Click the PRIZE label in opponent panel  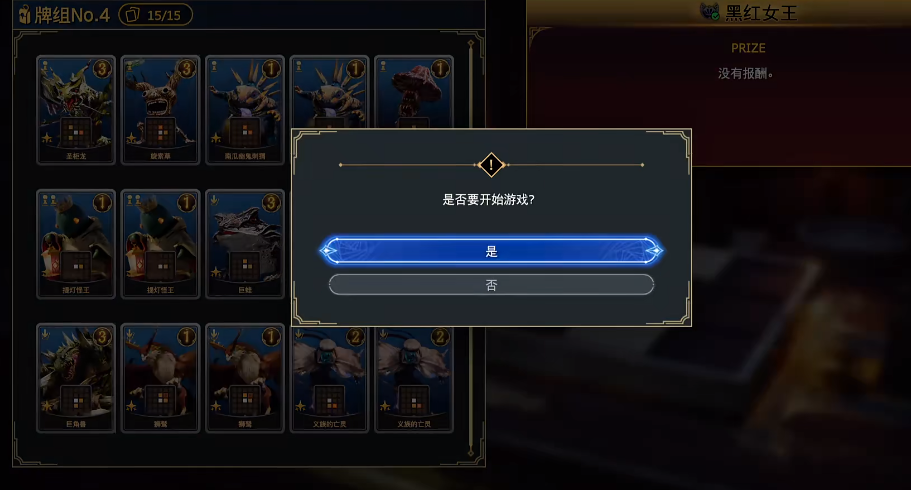click(748, 48)
